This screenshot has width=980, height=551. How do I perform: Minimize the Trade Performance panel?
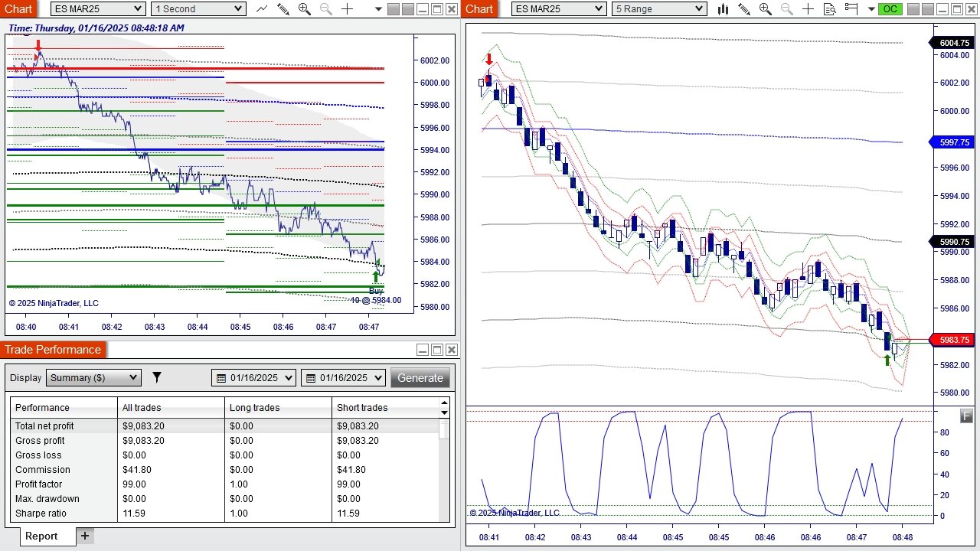pos(423,350)
